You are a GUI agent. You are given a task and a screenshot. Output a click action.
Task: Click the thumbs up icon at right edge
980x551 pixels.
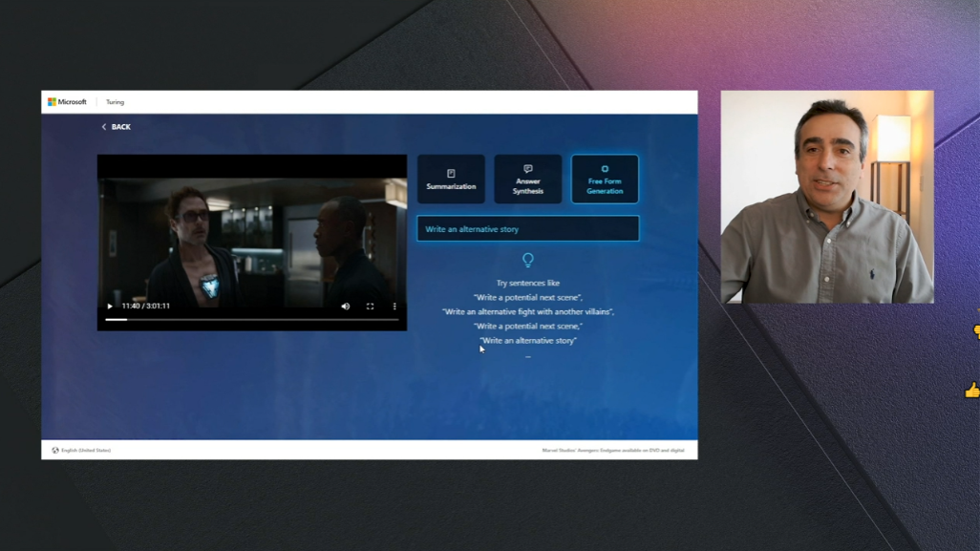pos(972,390)
